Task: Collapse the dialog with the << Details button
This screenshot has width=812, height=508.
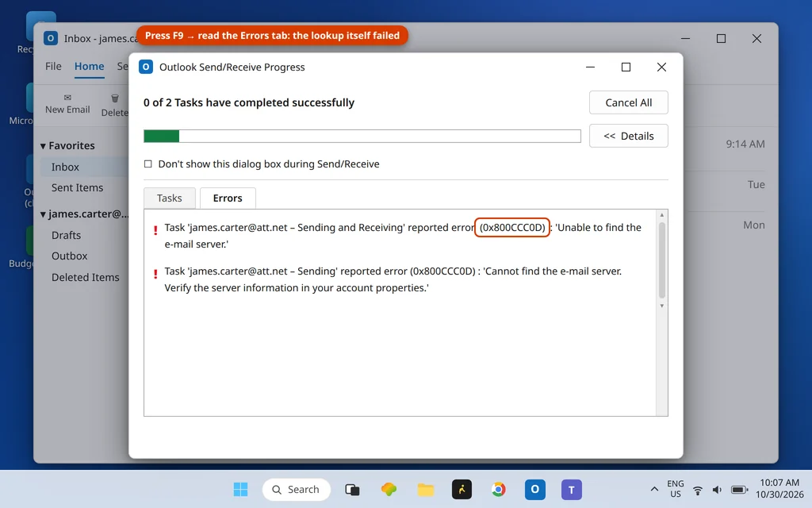Action: tap(629, 136)
